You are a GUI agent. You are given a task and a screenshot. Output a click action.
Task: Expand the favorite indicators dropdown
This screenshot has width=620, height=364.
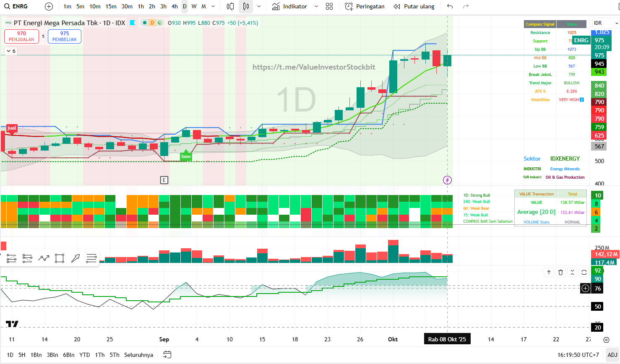(x=316, y=6)
